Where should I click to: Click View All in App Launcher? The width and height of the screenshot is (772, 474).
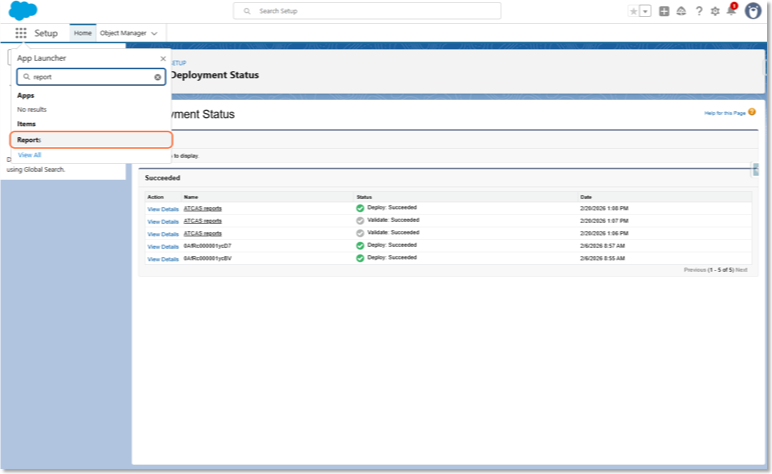pos(30,155)
